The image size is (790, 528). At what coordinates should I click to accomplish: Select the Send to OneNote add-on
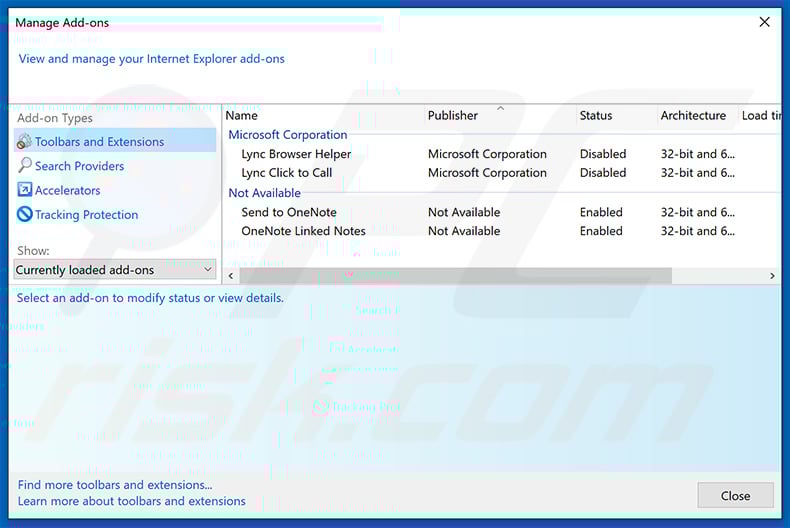coord(289,212)
